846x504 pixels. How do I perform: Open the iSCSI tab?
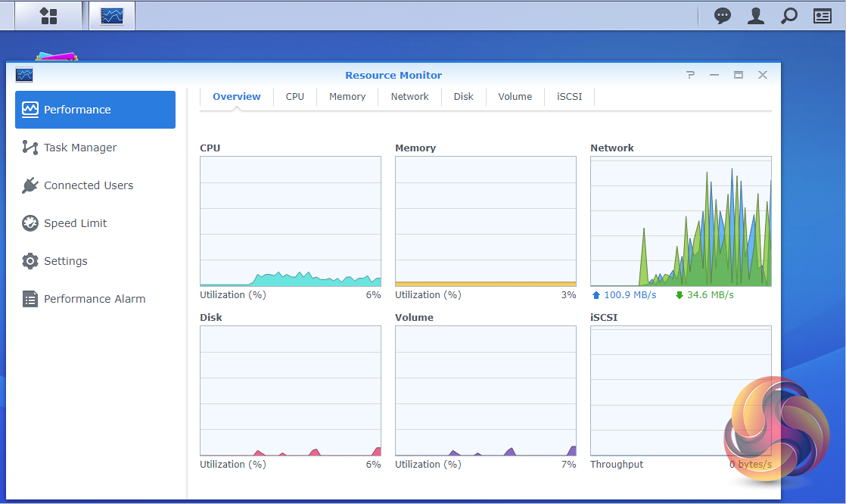point(570,97)
